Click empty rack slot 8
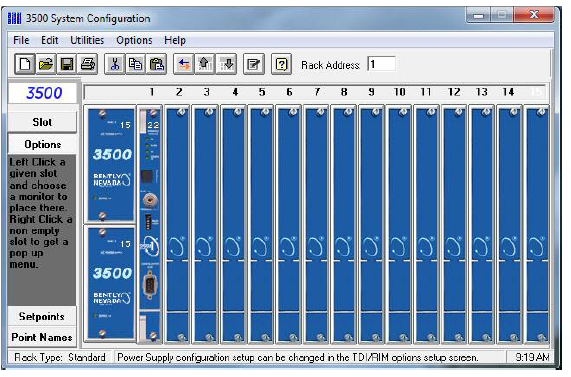This screenshot has width=571, height=377. [344, 224]
